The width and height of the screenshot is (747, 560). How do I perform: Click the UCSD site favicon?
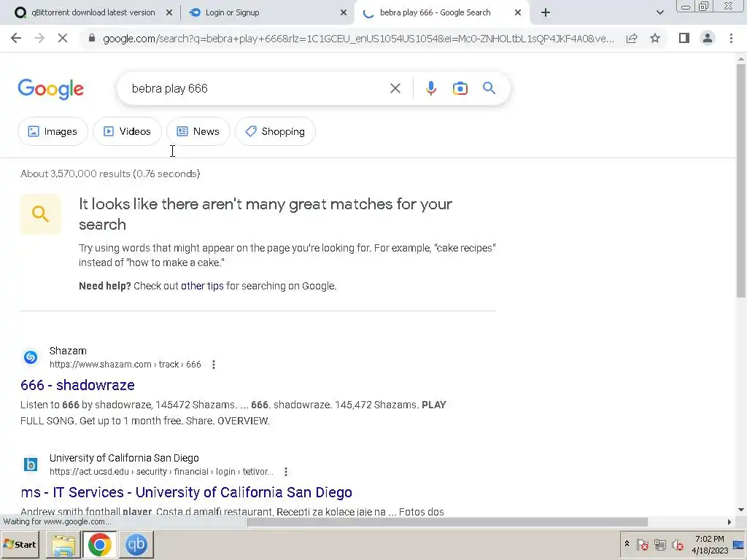pyautogui.click(x=31, y=464)
